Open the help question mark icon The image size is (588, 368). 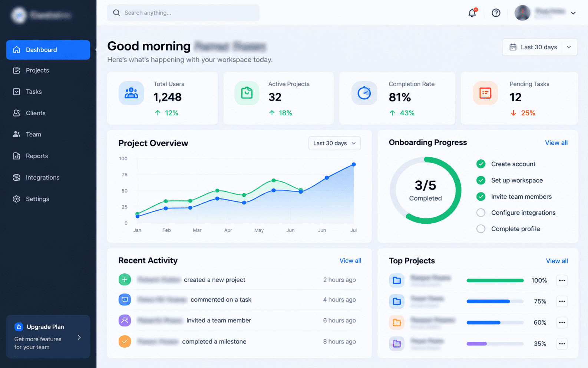496,13
